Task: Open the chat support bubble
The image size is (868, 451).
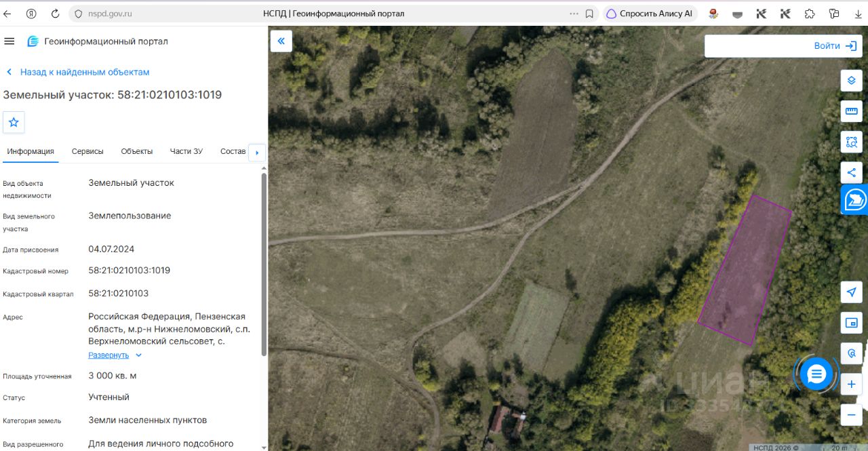Action: [x=816, y=374]
